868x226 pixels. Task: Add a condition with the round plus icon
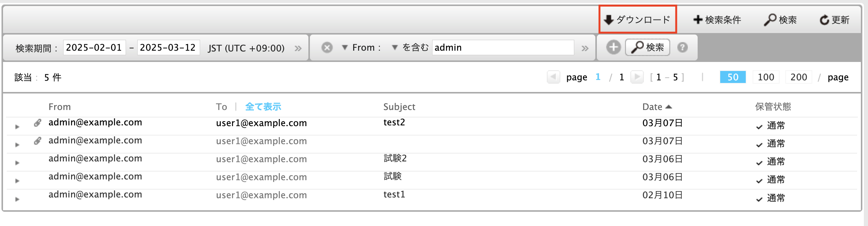click(613, 47)
